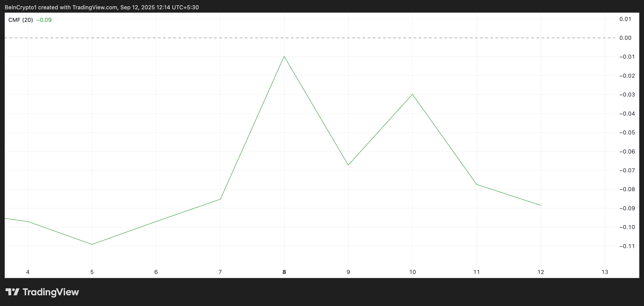
Task: Click the −0.11 price scale label
Action: pyautogui.click(x=627, y=246)
